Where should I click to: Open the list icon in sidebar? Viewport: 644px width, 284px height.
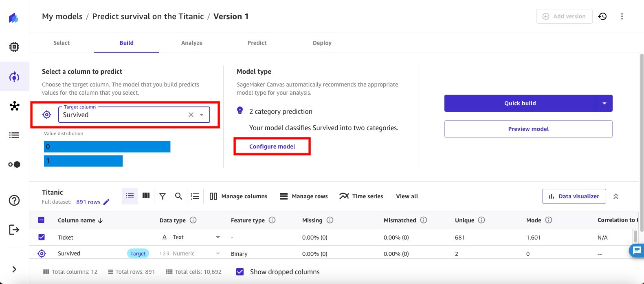point(14,135)
